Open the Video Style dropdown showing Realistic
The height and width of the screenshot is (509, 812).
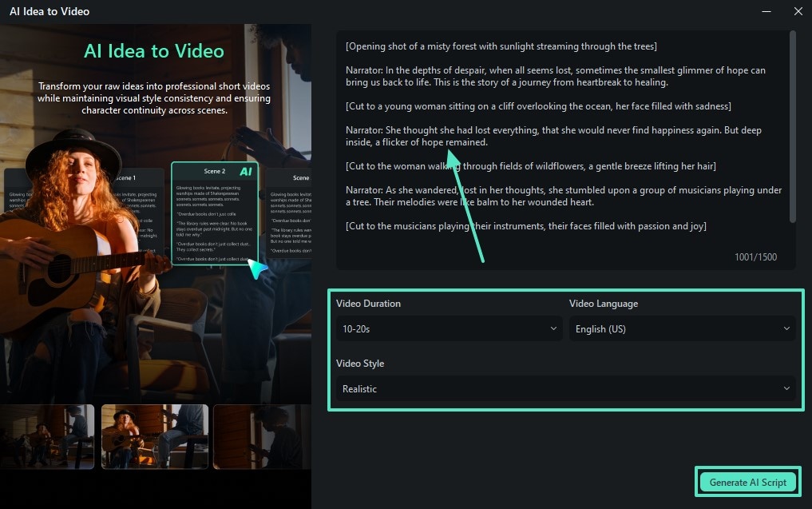coord(565,389)
